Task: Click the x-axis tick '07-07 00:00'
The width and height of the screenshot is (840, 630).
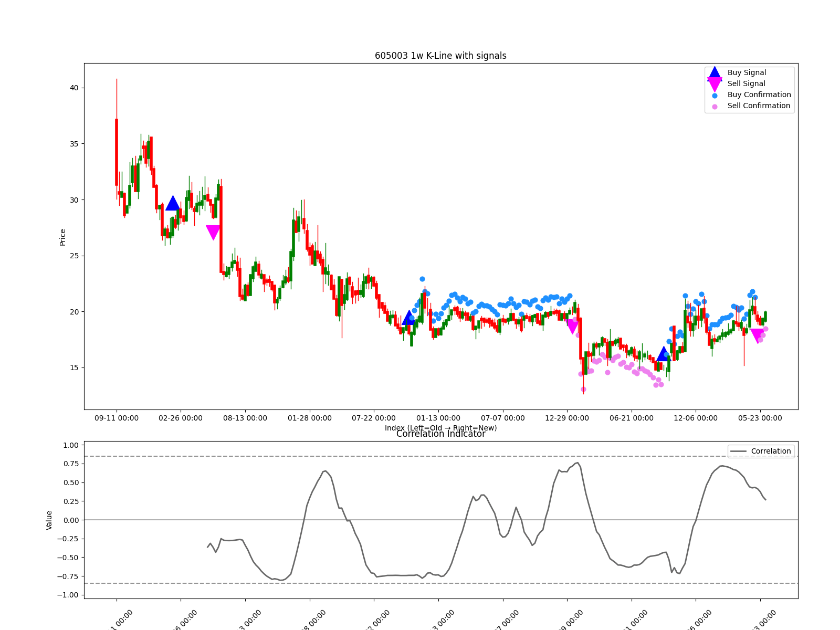Action: pyautogui.click(x=503, y=418)
